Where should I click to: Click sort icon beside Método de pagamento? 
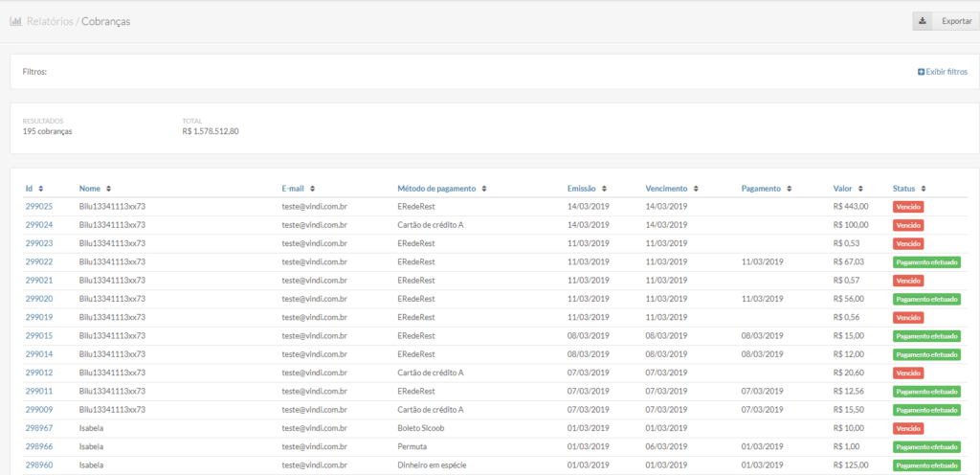click(x=483, y=188)
